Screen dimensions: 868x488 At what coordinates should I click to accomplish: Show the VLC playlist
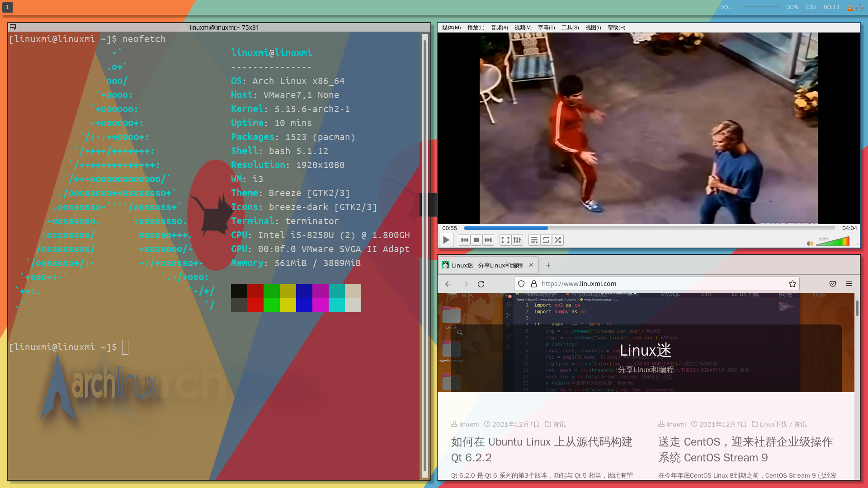point(534,240)
